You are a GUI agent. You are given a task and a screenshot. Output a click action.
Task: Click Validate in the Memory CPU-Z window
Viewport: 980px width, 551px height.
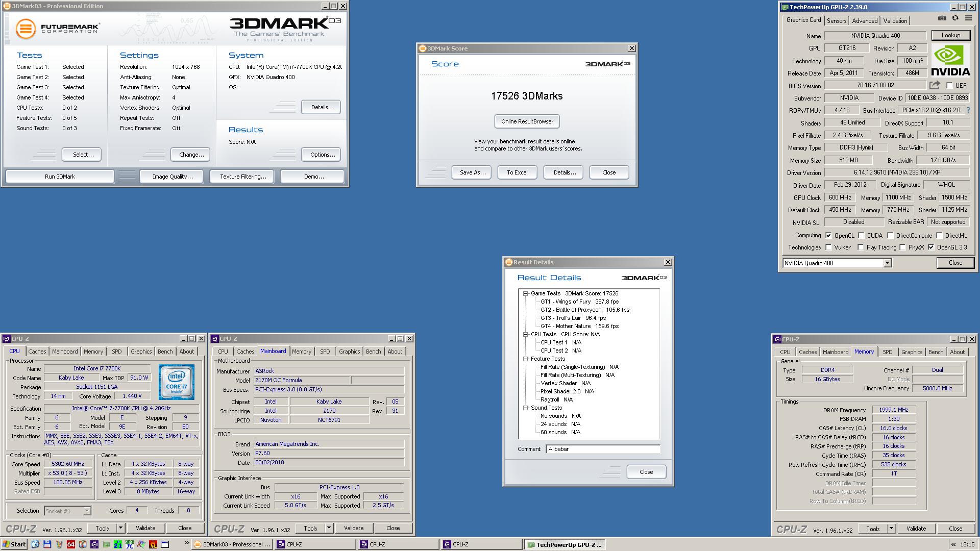(x=916, y=529)
